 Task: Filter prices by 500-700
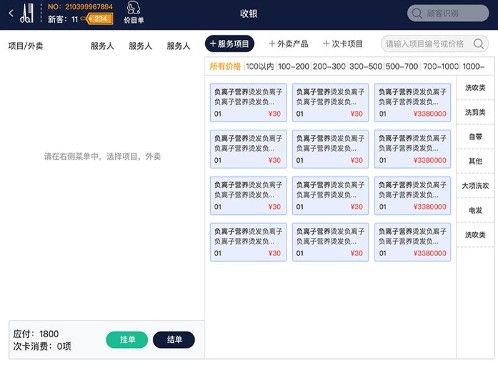pyautogui.click(x=402, y=66)
